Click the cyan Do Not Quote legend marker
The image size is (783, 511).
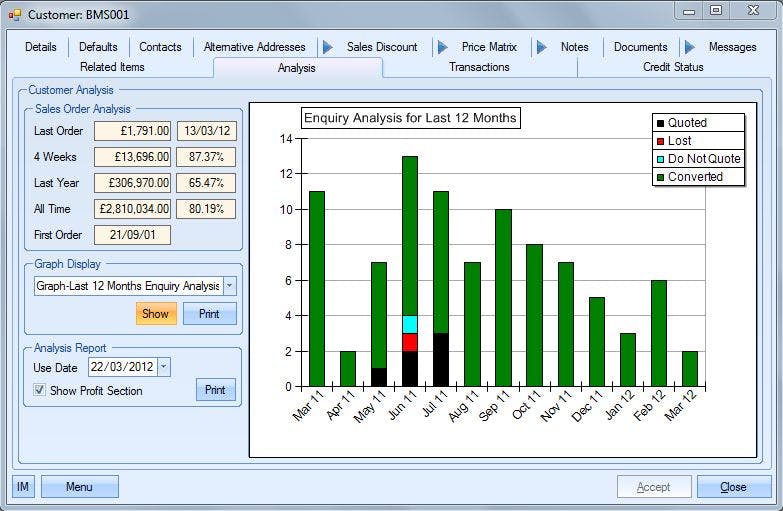pyautogui.click(x=660, y=159)
